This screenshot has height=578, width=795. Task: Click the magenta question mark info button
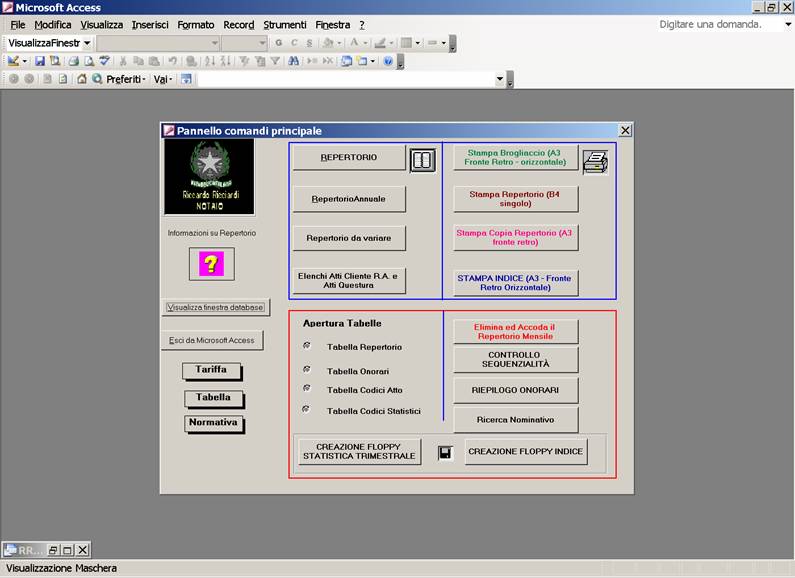[211, 264]
